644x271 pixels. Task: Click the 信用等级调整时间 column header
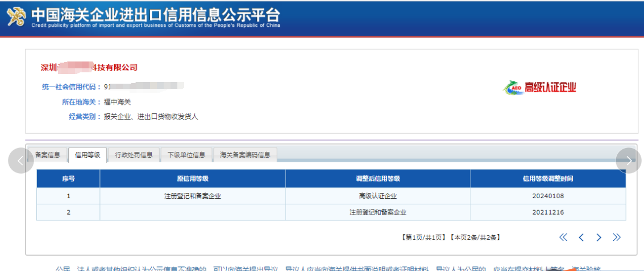(x=549, y=178)
